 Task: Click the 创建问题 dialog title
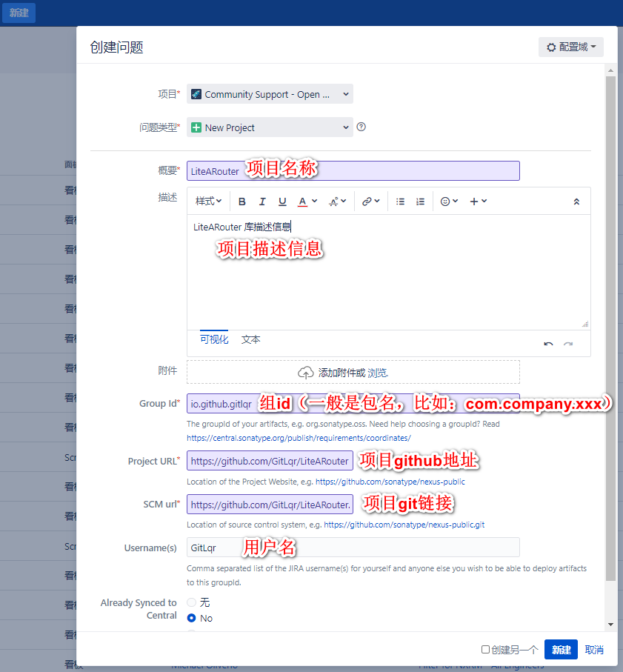[116, 47]
